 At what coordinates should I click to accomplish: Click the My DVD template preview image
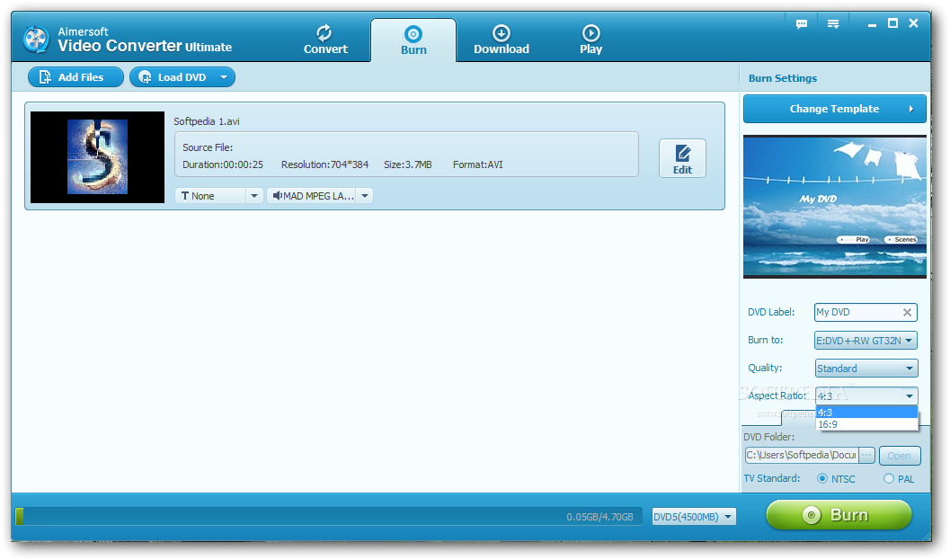click(x=834, y=207)
